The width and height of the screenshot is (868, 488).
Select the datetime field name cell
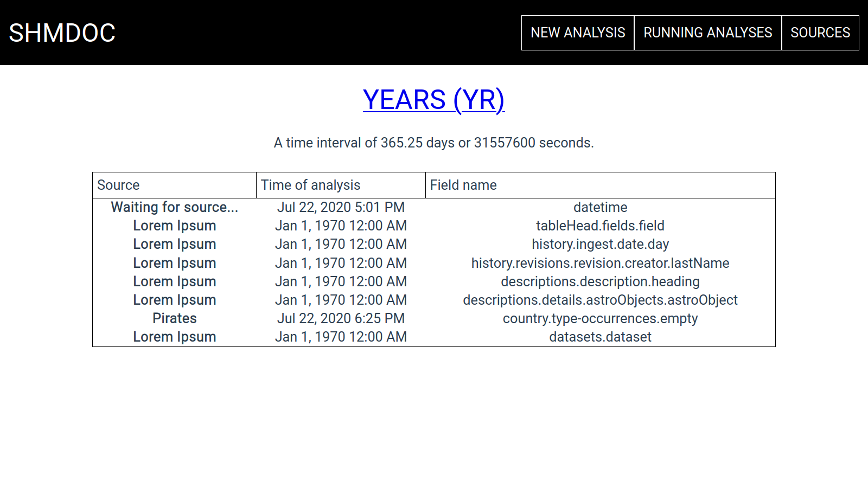click(x=600, y=208)
